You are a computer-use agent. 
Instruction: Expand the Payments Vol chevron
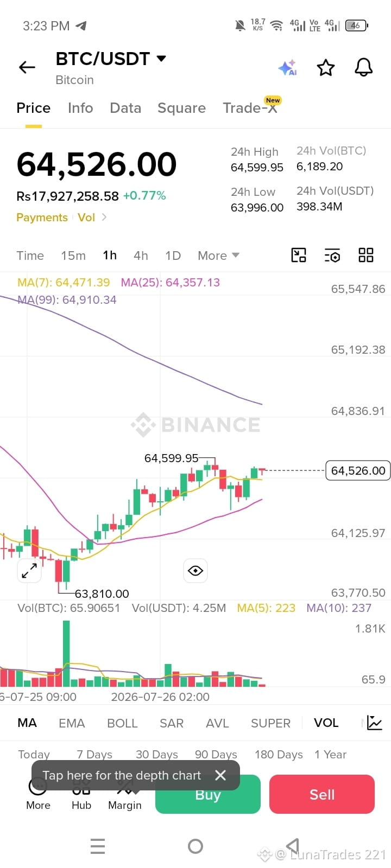point(104,217)
